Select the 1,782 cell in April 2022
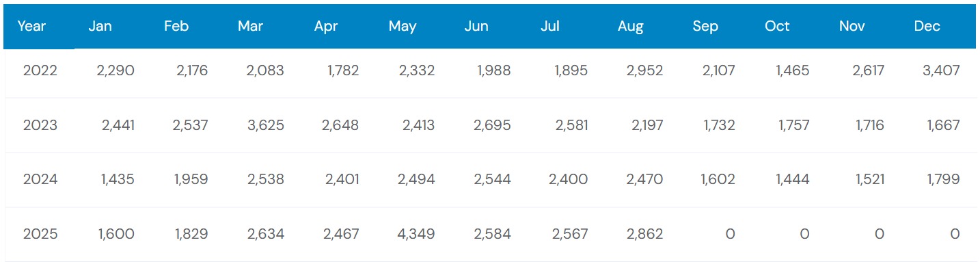Viewport: 980px width, 262px height. [344, 70]
